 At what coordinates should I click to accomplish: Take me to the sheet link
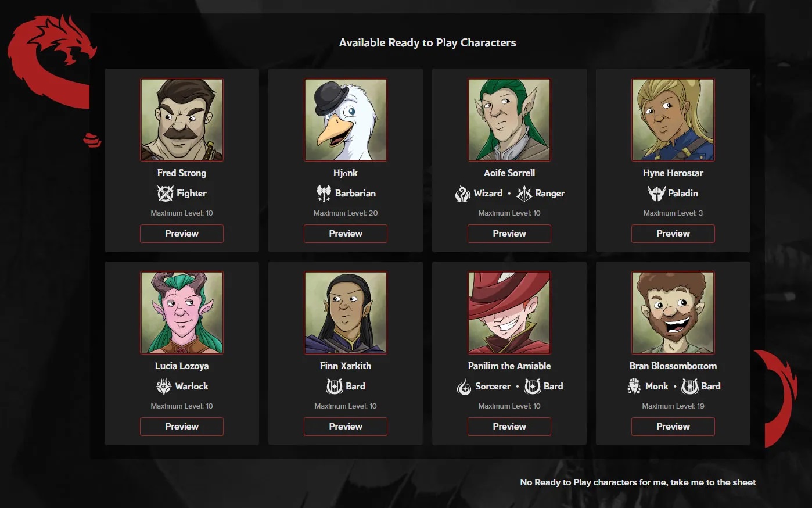pos(638,482)
